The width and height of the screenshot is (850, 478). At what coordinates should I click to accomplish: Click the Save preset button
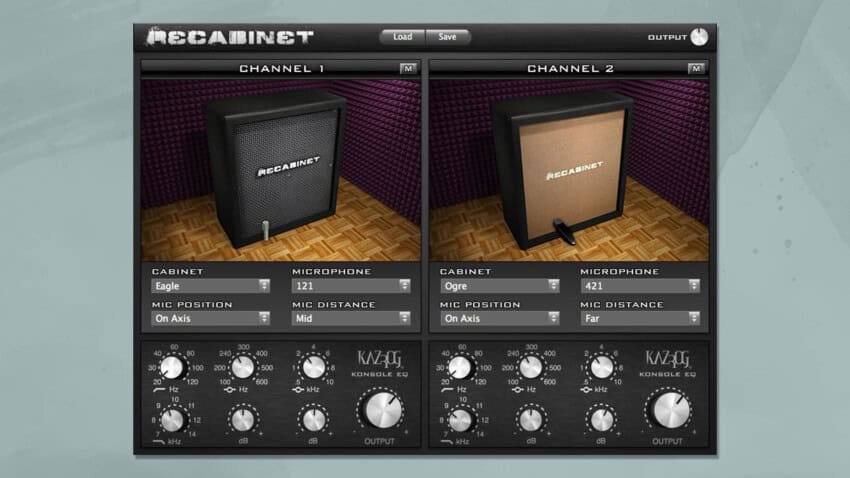[447, 37]
